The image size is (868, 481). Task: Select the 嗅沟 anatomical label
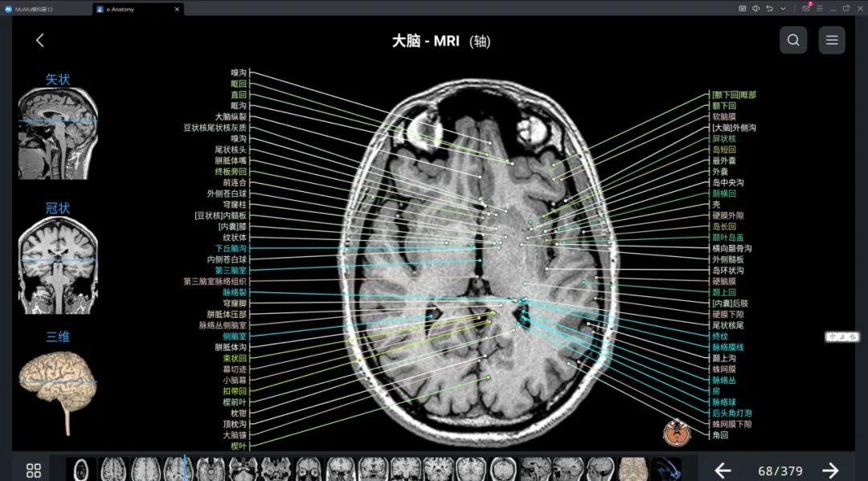[x=240, y=72]
